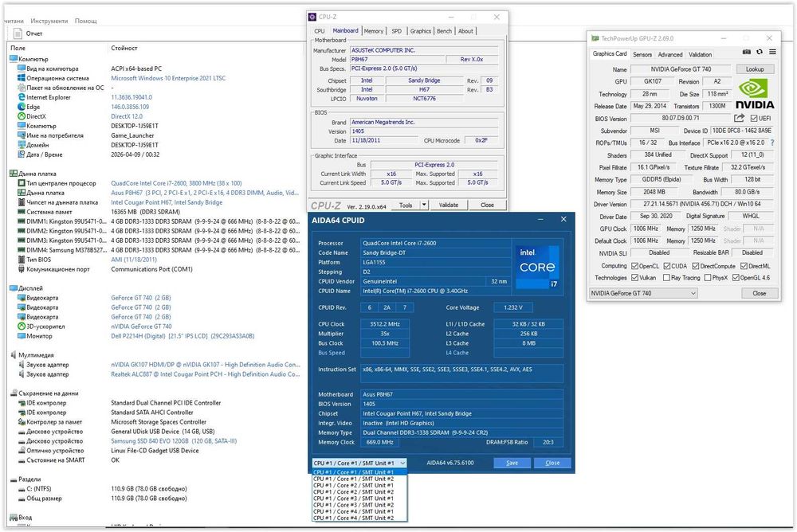Open the AIDA64 CPU core selector combo box
797x532 pixels.
[359, 463]
